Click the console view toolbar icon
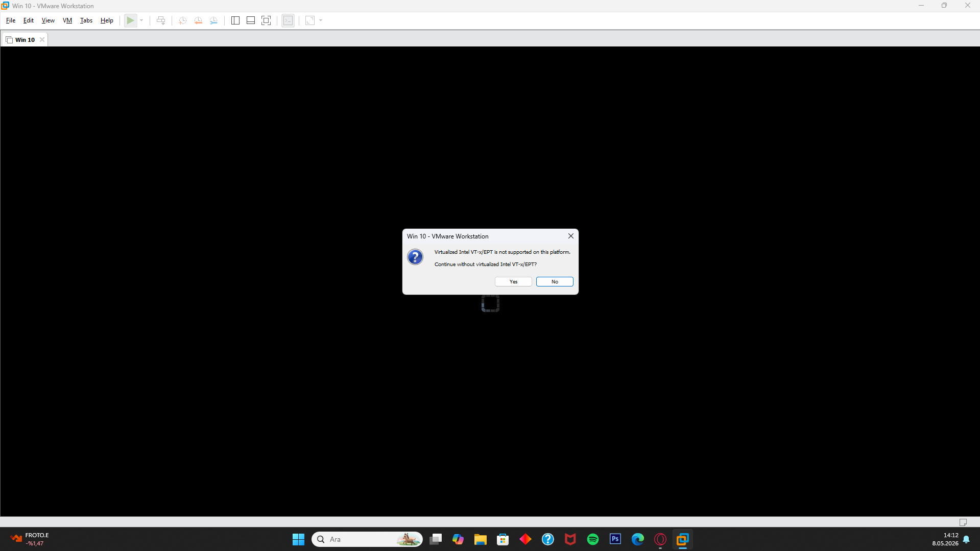This screenshot has height=551, width=980. click(288, 20)
